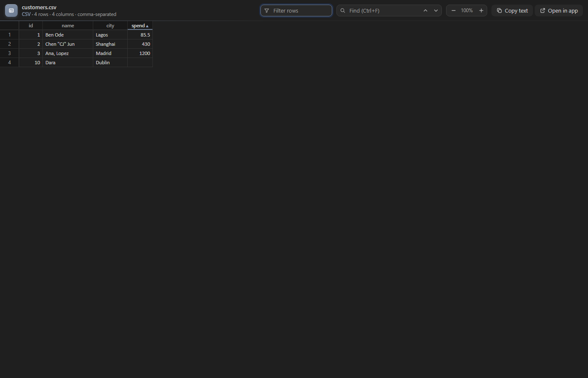Select the cell 'Ben Ode'
588x378 pixels.
[x=68, y=35]
